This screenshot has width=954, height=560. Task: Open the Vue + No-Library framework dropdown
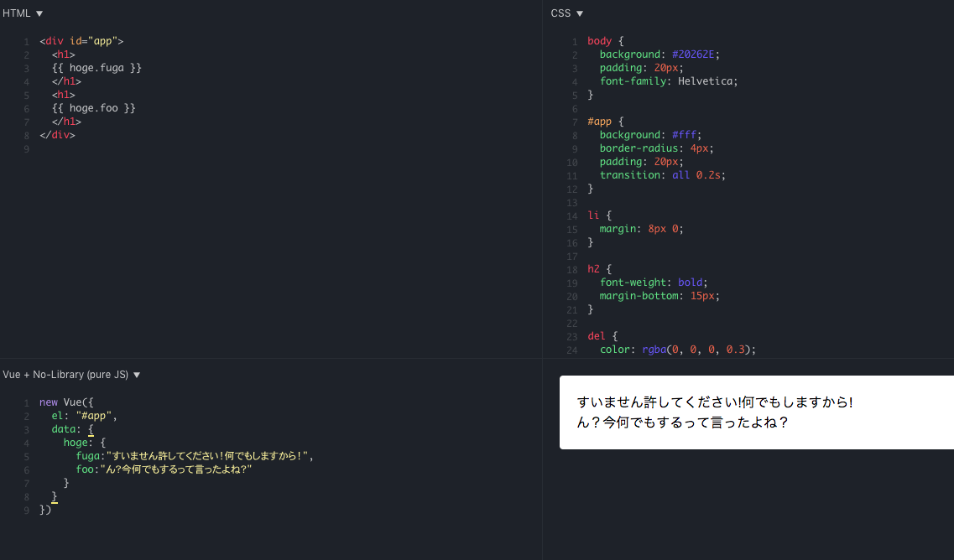(x=71, y=375)
